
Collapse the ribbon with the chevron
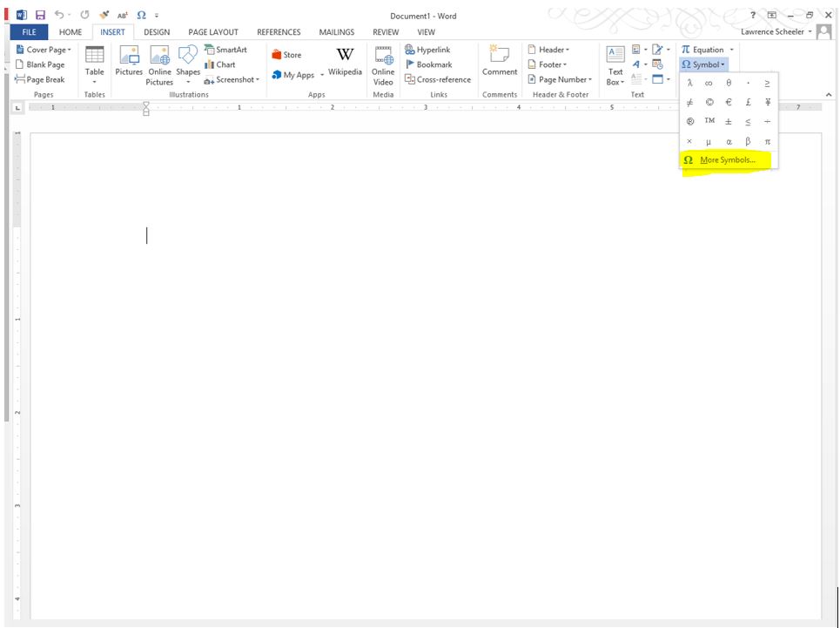point(828,93)
